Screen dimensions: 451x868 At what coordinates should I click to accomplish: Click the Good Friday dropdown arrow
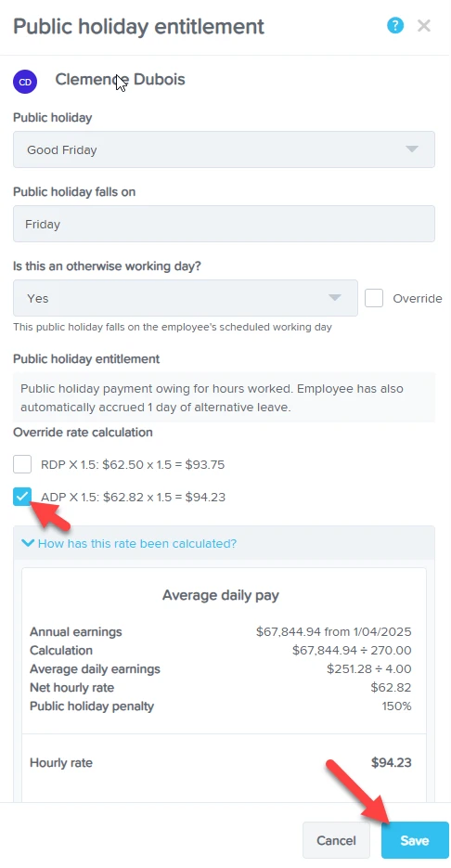411,149
